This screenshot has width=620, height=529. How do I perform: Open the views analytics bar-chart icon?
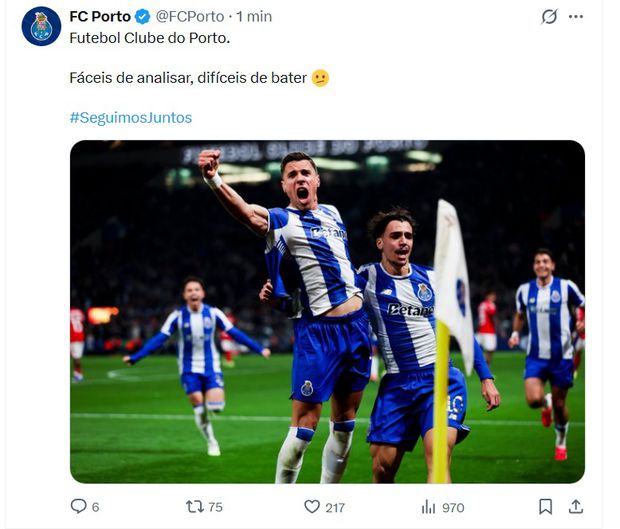click(428, 506)
